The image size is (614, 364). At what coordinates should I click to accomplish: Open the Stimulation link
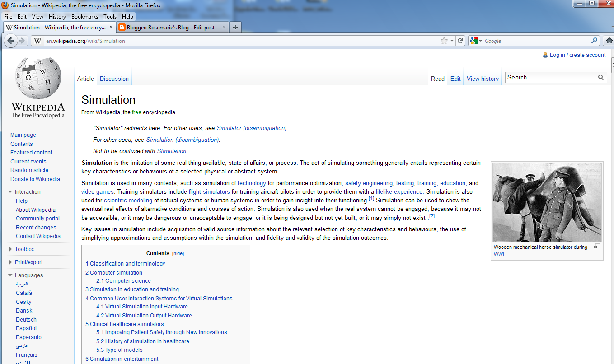pos(172,151)
